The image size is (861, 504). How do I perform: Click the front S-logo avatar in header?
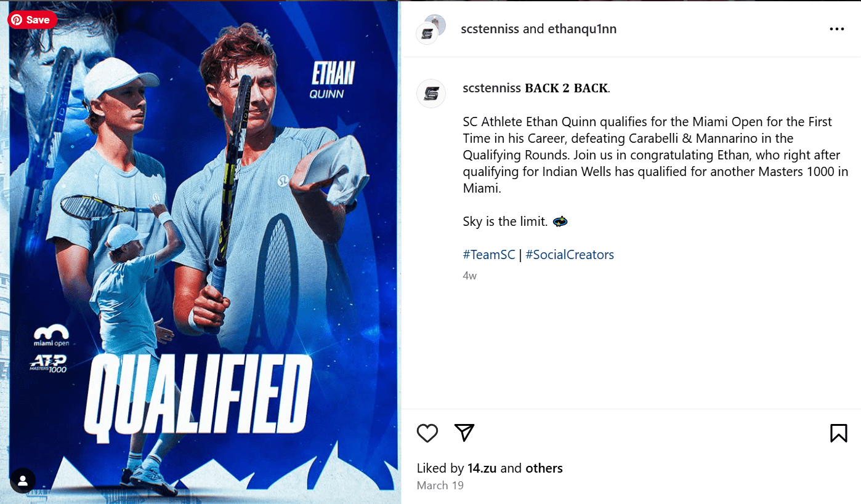(427, 34)
